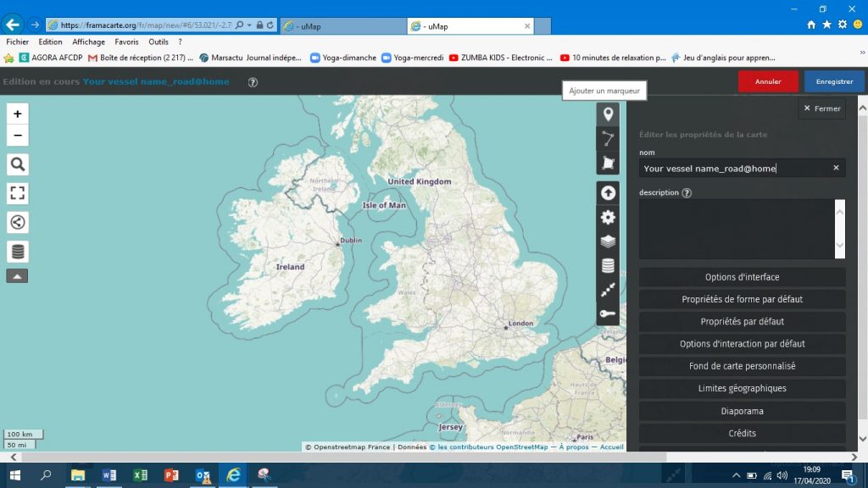Select the draw polygon tool
This screenshot has width=868, height=488.
608,163
